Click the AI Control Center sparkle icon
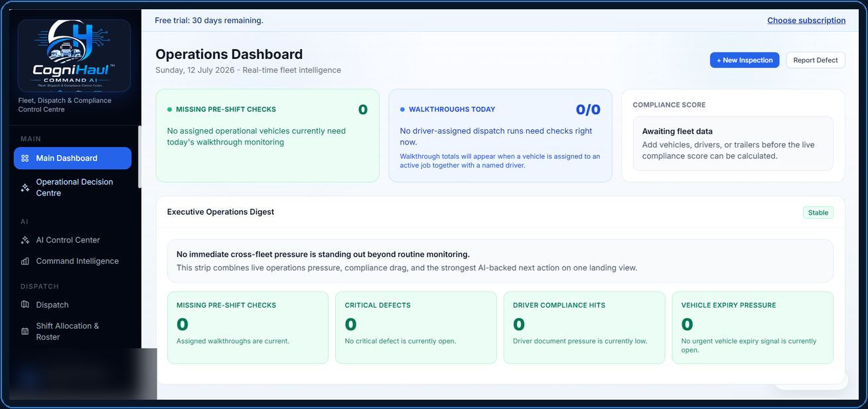 [x=25, y=240]
